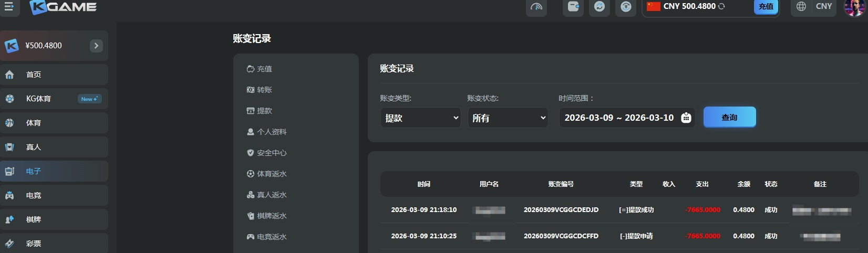The height and width of the screenshot is (253, 868).
Task: Click the cards icon beside 真人
Action: point(9,147)
